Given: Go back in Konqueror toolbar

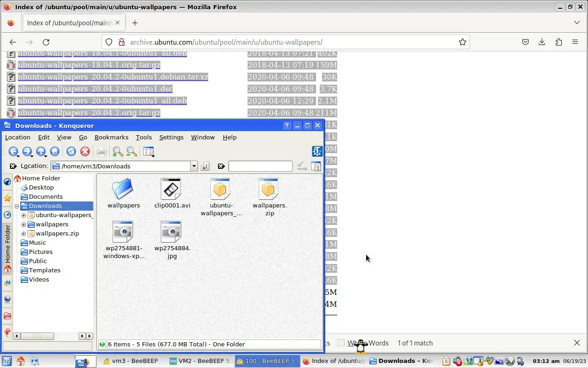Looking at the screenshot, I should [13, 151].
